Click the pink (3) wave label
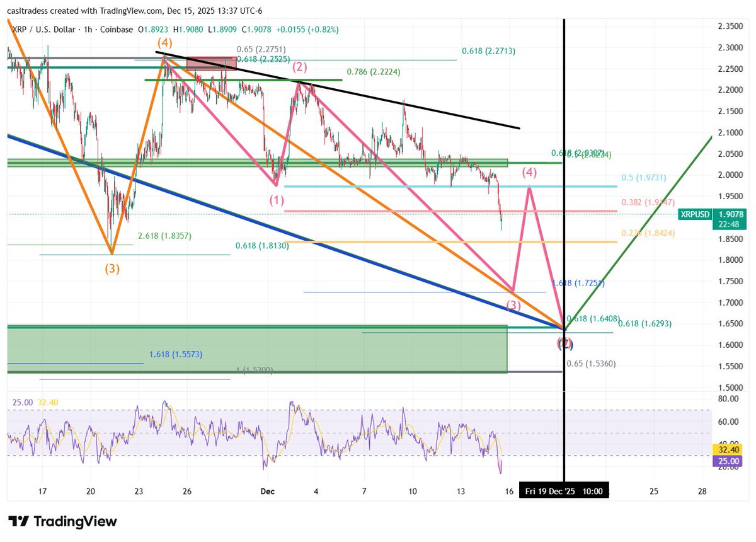This screenshot has height=542, width=756. [513, 305]
